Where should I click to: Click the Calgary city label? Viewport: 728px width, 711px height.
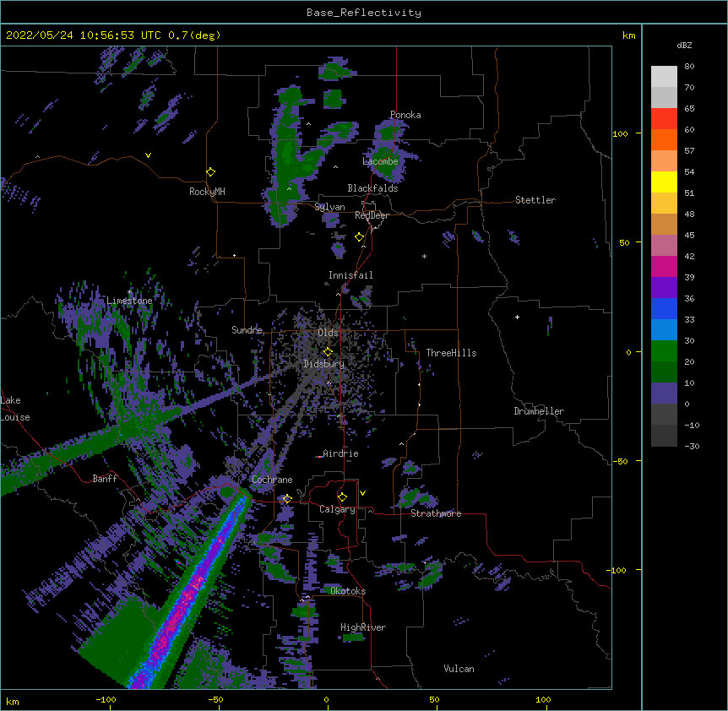(337, 509)
